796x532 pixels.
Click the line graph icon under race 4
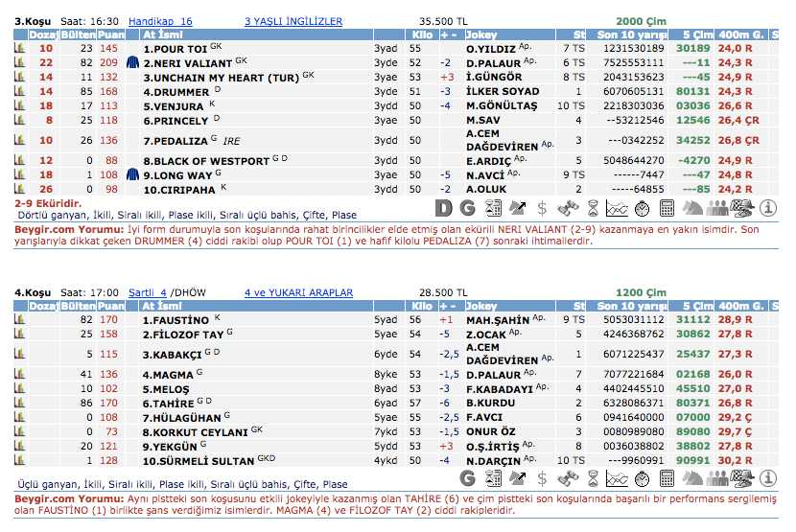coord(618,475)
